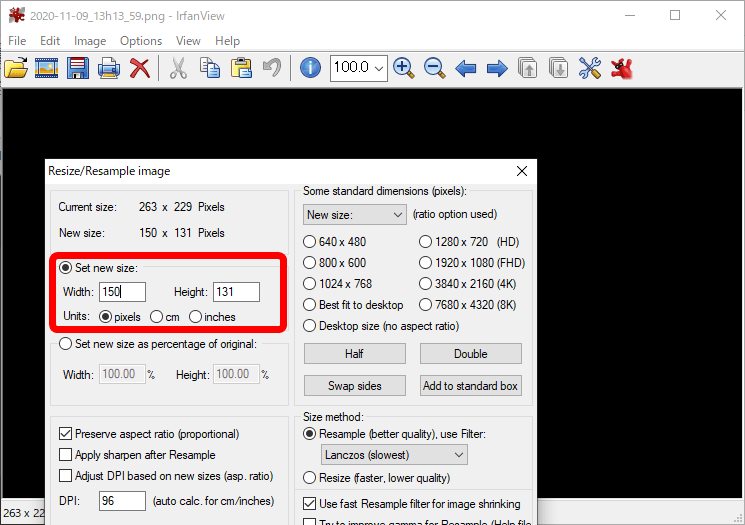Open the Image menu
Image resolution: width=745 pixels, height=525 pixels.
[x=90, y=41]
